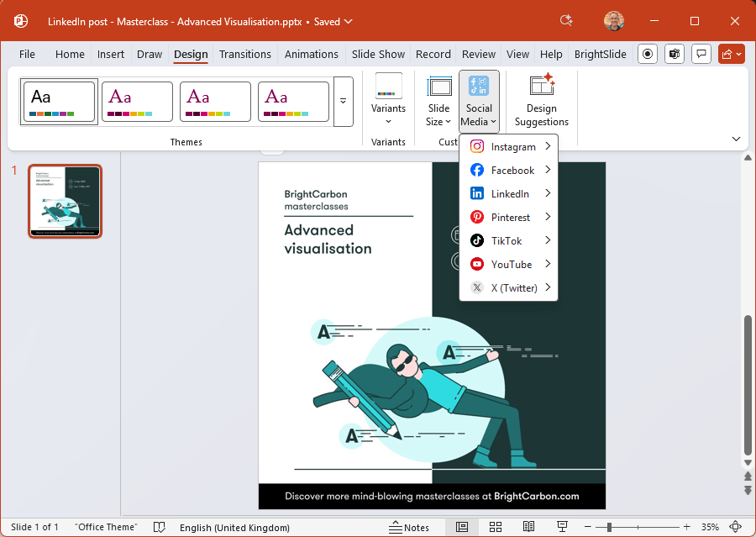Image resolution: width=756 pixels, height=537 pixels.
Task: Click the Facebook logo icon in dropdown
Action: [x=477, y=170]
